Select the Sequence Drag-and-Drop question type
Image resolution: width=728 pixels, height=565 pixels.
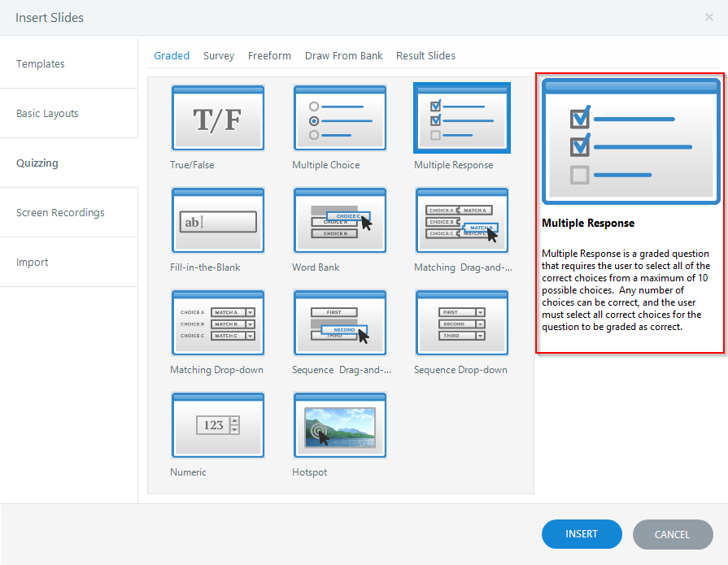pos(339,323)
